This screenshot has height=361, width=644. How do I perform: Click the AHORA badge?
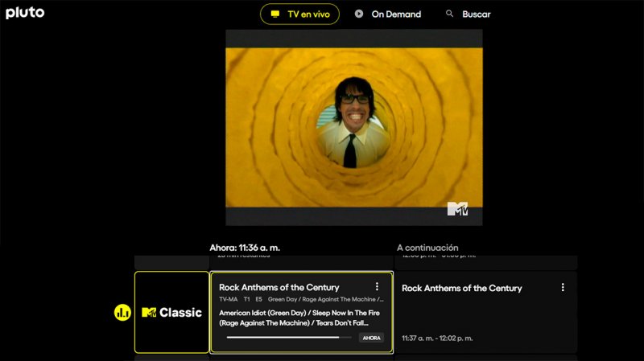(371, 338)
